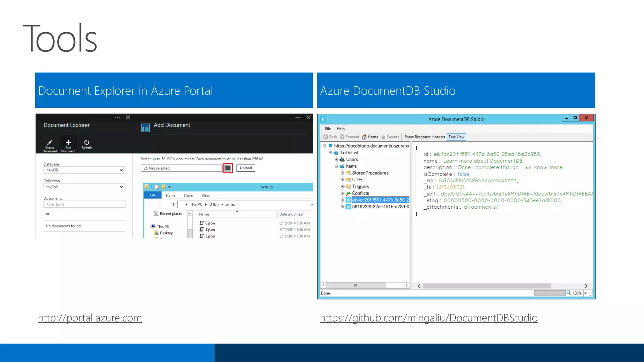Open the Document Explorer blade's three-dot menu
644x362 pixels.
pyautogui.click(x=117, y=117)
